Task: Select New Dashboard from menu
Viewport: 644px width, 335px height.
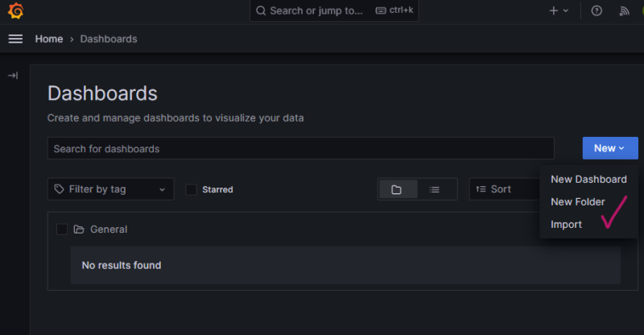Action: [x=588, y=179]
